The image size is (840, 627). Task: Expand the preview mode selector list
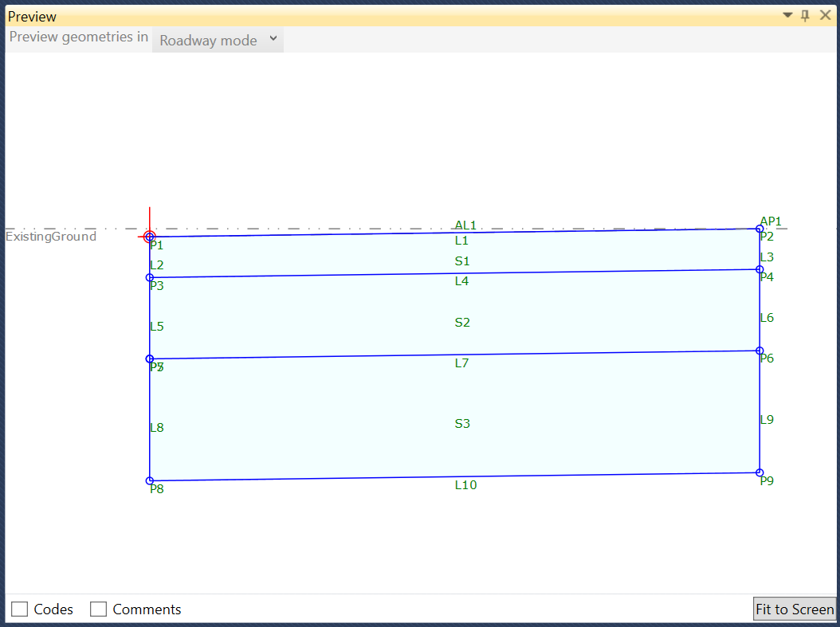coord(272,39)
